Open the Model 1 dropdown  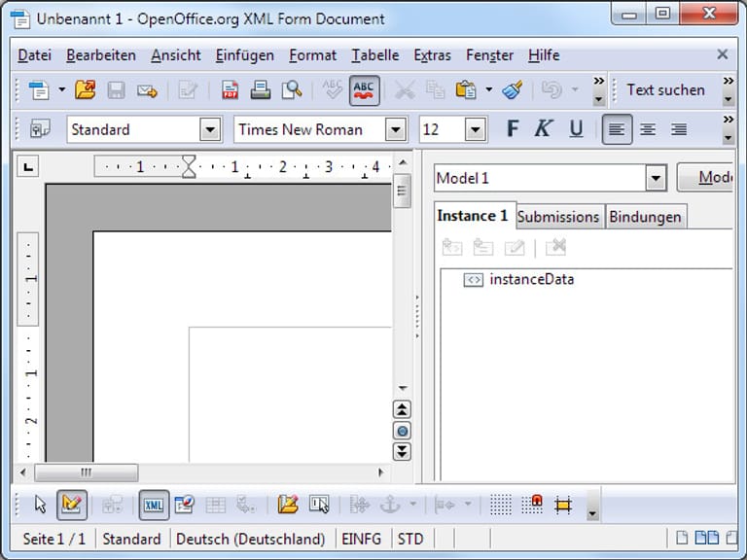[x=656, y=178]
